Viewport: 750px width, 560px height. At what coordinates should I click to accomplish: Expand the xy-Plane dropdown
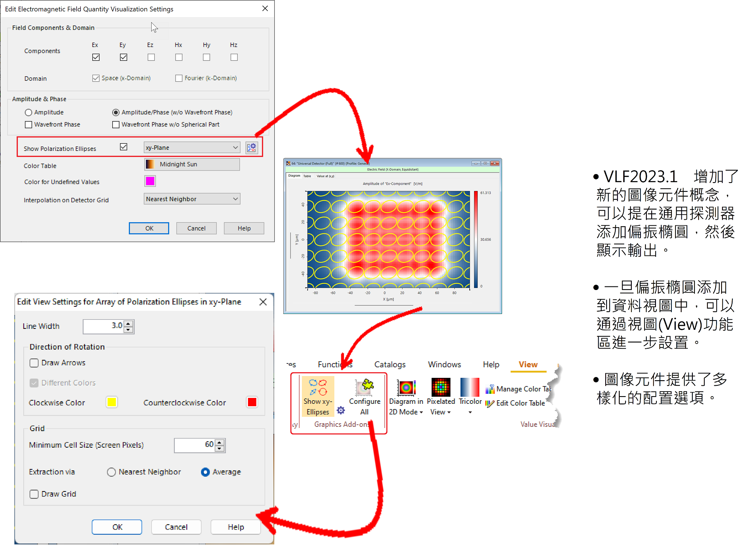tap(235, 147)
